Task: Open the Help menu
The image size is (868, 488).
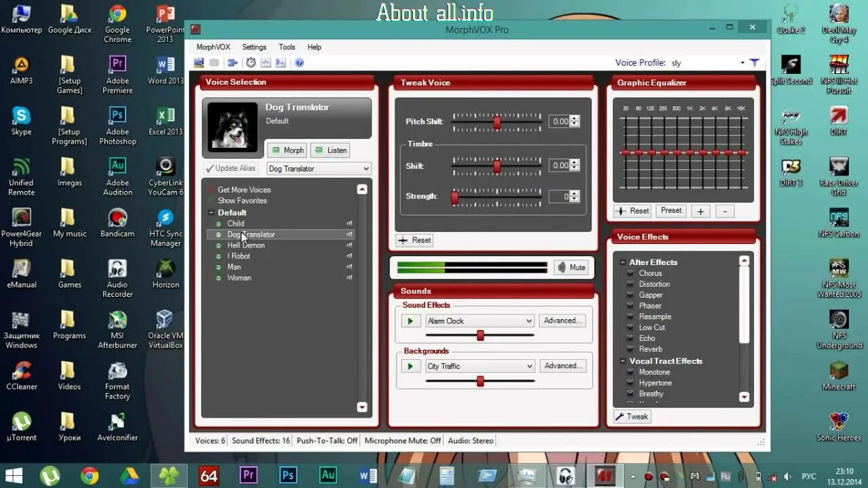Action: point(314,47)
